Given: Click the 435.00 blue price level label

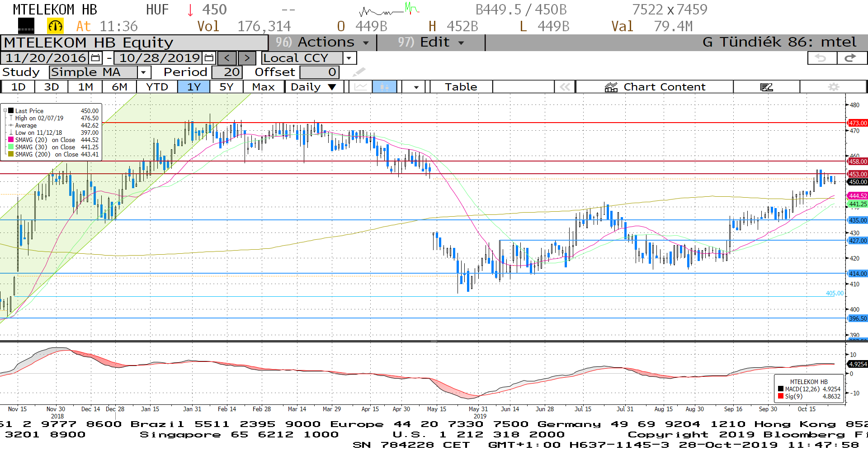Looking at the screenshot, I should click(858, 220).
